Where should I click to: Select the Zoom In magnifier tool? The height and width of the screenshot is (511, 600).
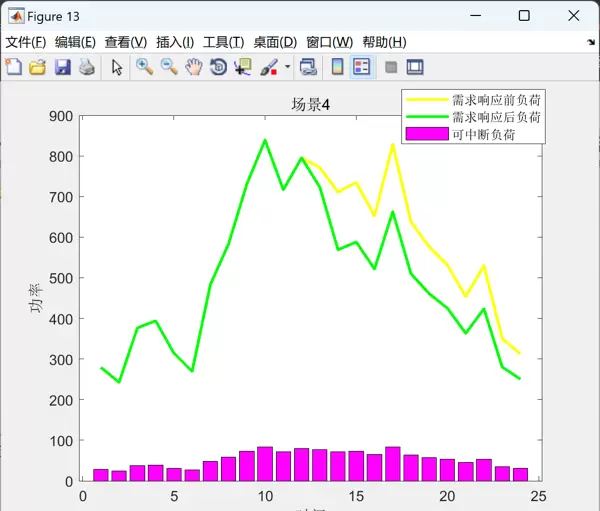pos(144,67)
